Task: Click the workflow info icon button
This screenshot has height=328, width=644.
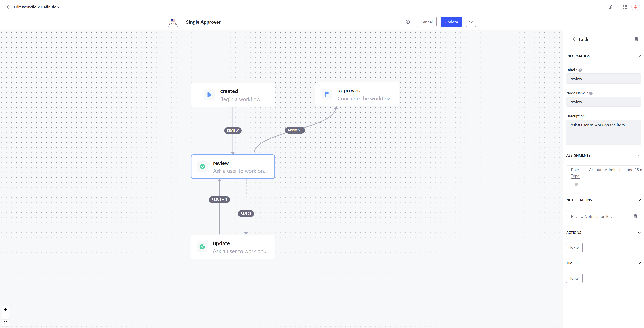Action: click(x=408, y=22)
